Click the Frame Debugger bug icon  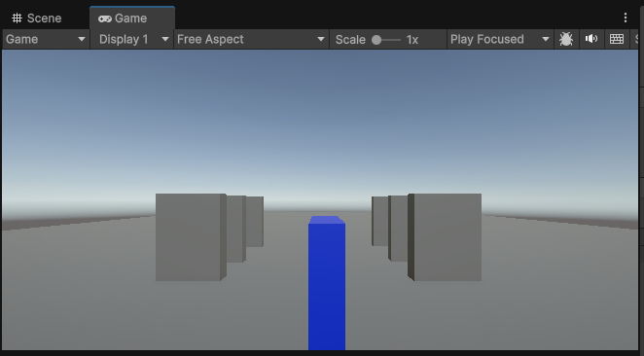coord(566,39)
